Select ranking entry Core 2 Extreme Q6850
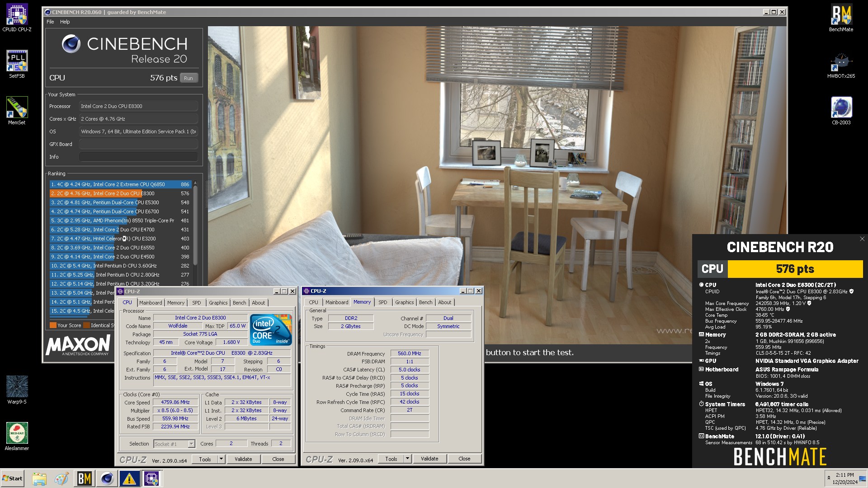 click(120, 184)
